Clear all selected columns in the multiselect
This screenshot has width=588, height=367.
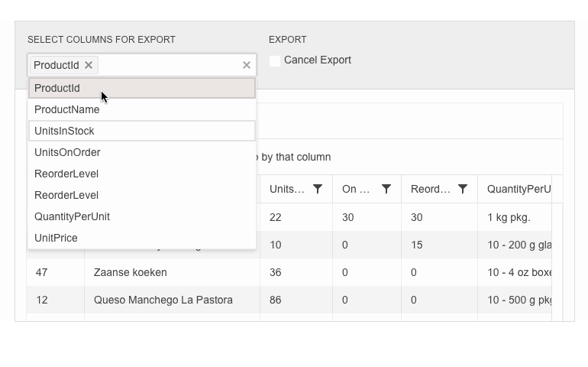[x=247, y=65]
